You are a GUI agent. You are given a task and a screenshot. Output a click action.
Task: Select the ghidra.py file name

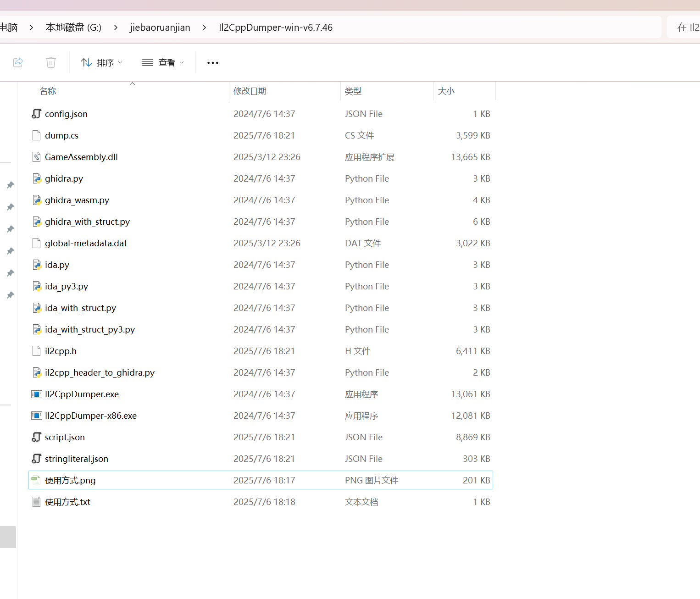[64, 178]
